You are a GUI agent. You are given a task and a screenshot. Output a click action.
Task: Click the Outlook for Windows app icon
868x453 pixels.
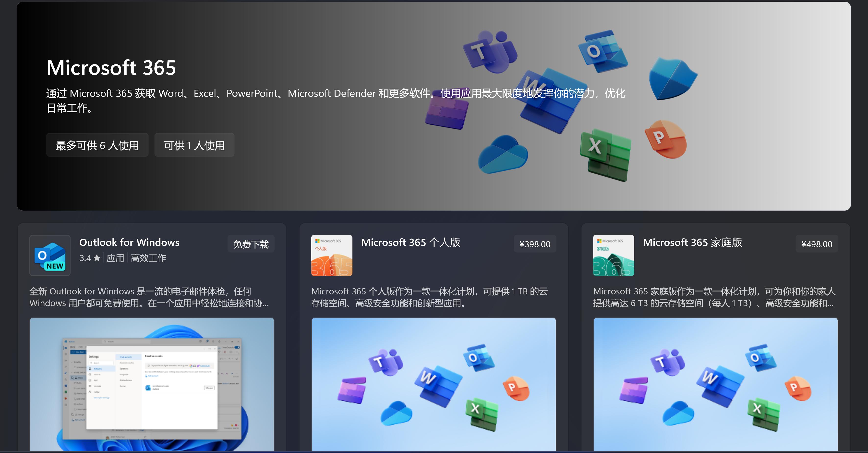pyautogui.click(x=50, y=255)
